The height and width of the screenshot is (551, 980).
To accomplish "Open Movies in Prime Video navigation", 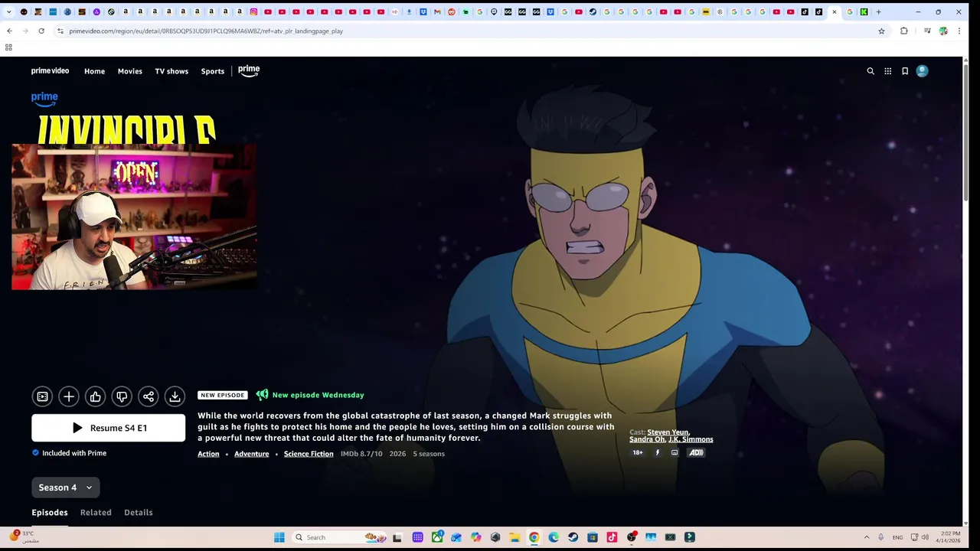I will coord(130,71).
